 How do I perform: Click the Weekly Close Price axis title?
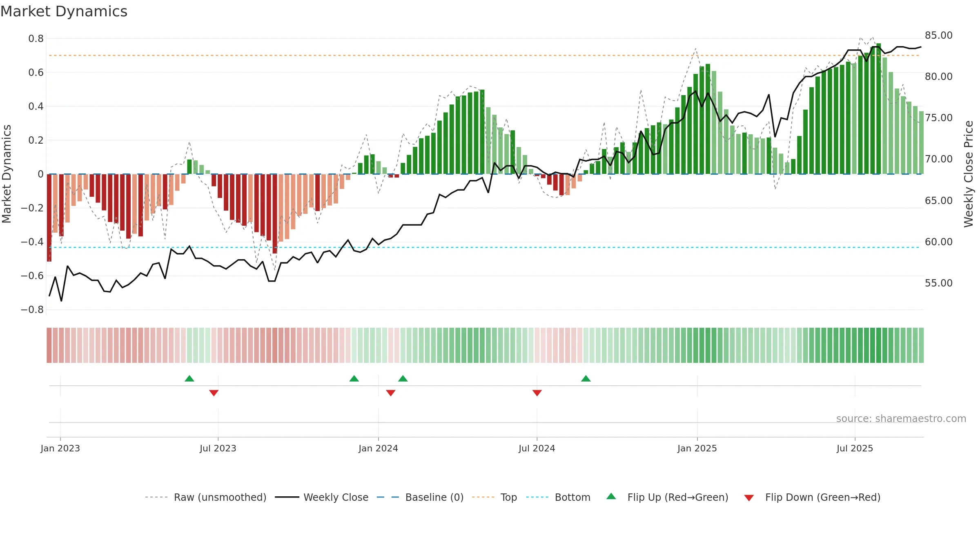click(969, 174)
